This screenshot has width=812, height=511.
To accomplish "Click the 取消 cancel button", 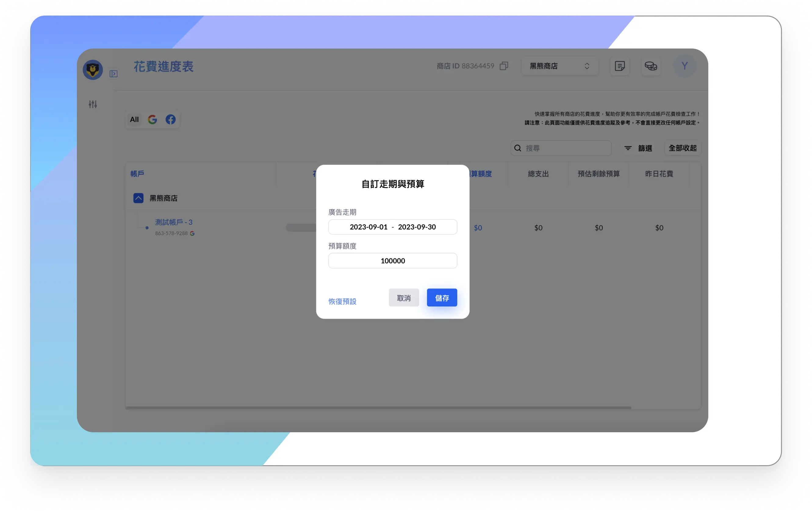I will [x=404, y=298].
